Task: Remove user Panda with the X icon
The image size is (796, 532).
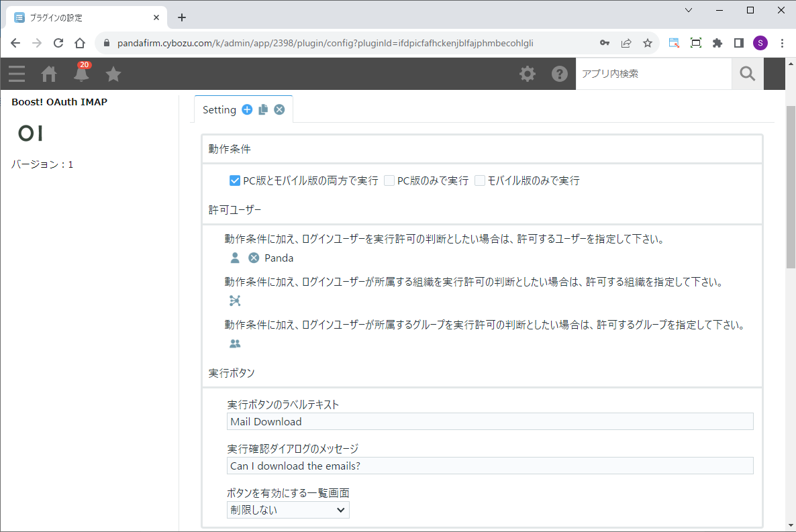Action: pos(254,258)
